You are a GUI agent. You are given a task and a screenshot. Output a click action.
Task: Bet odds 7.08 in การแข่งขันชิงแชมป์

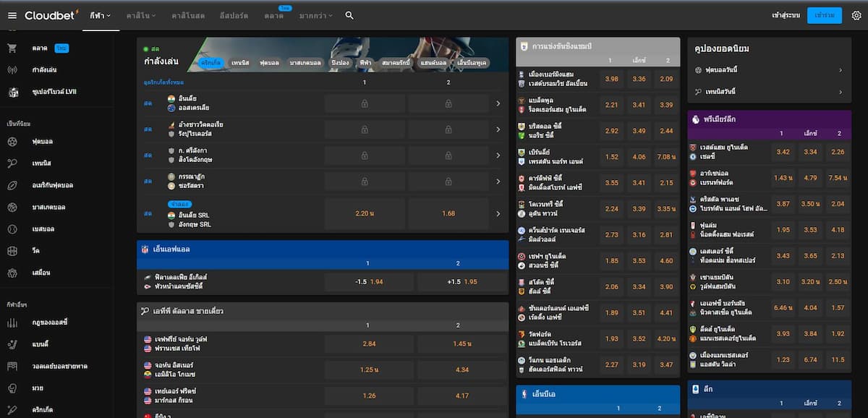pyautogui.click(x=666, y=156)
